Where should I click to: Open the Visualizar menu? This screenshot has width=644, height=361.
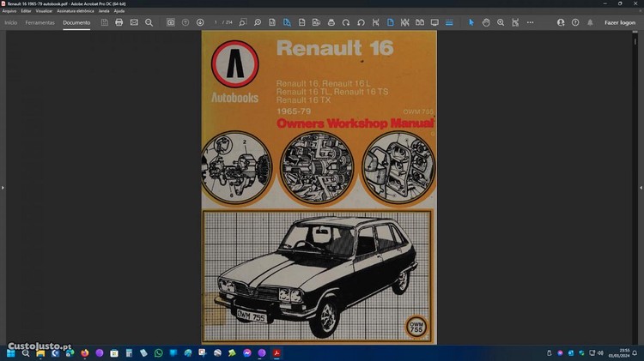tap(45, 10)
